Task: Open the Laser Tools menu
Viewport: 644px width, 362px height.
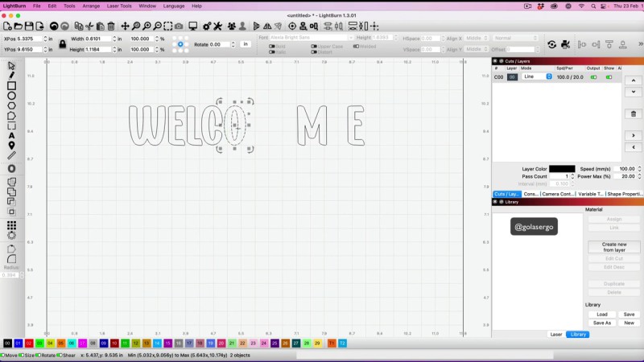Action: (119, 6)
